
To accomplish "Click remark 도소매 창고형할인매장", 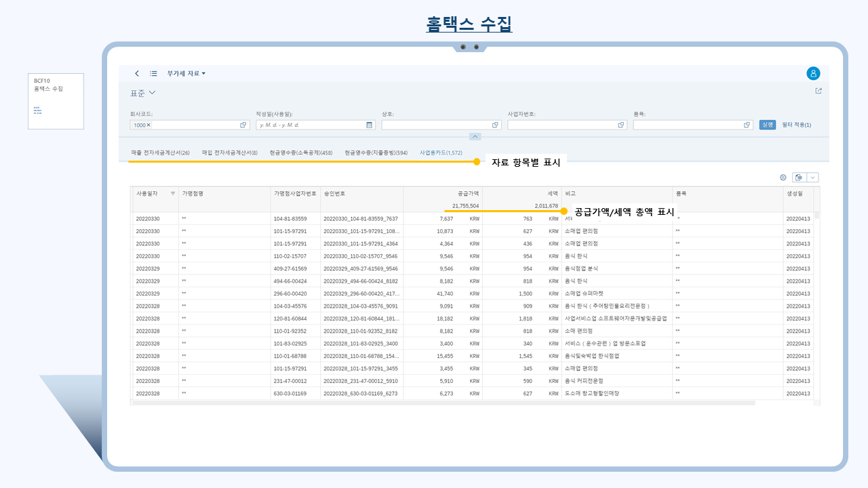I will 591,393.
